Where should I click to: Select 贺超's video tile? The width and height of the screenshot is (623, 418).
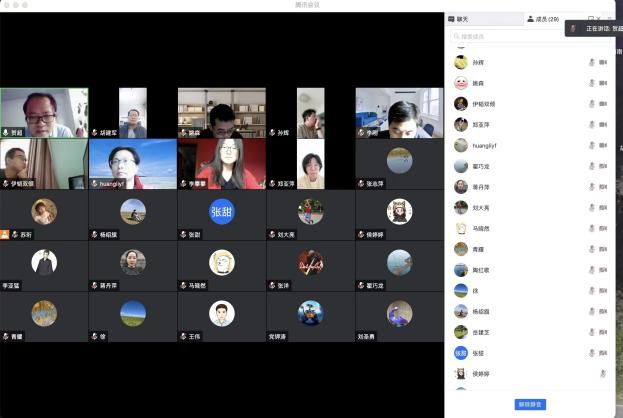click(x=44, y=112)
